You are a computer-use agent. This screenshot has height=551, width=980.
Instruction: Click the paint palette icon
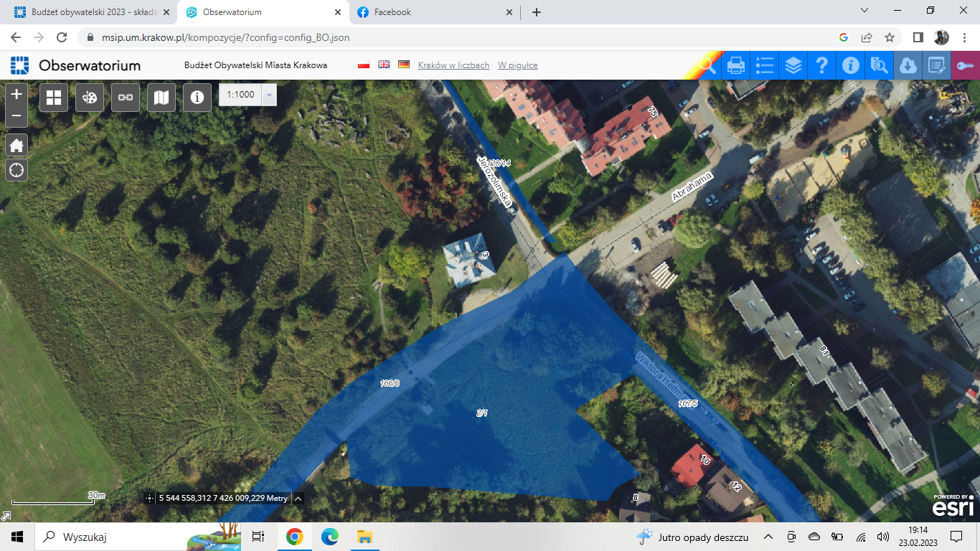point(90,97)
